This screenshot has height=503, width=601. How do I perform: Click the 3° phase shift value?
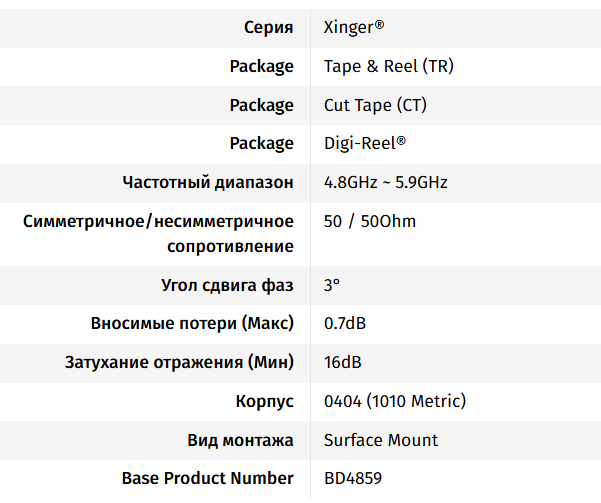coord(332,285)
